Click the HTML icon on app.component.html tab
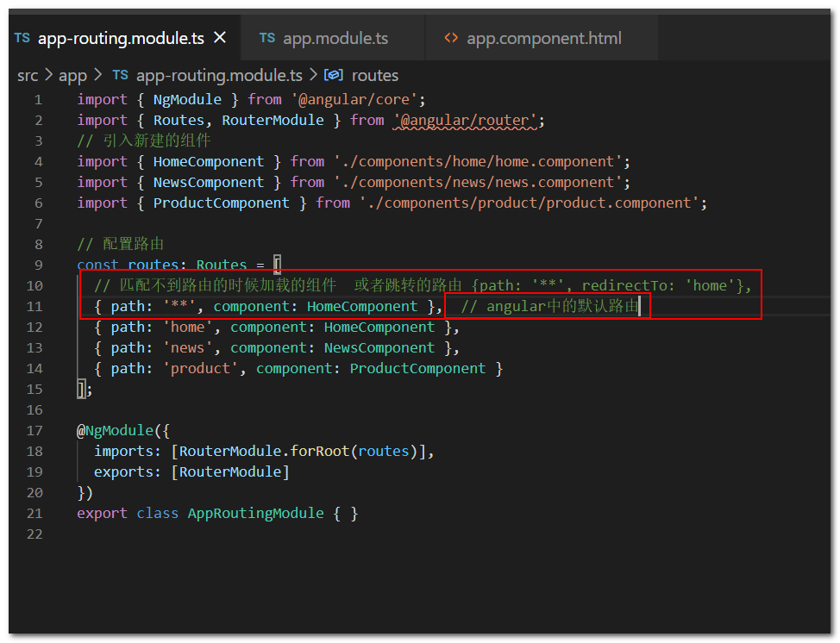 [451, 38]
